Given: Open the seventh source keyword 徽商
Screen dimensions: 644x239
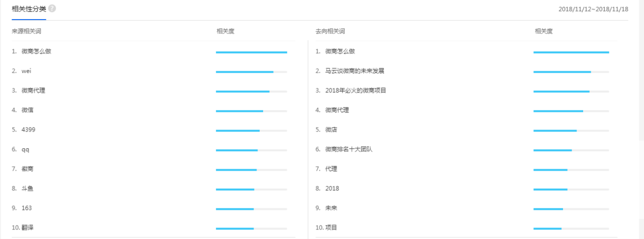Looking at the screenshot, I should (x=28, y=169).
